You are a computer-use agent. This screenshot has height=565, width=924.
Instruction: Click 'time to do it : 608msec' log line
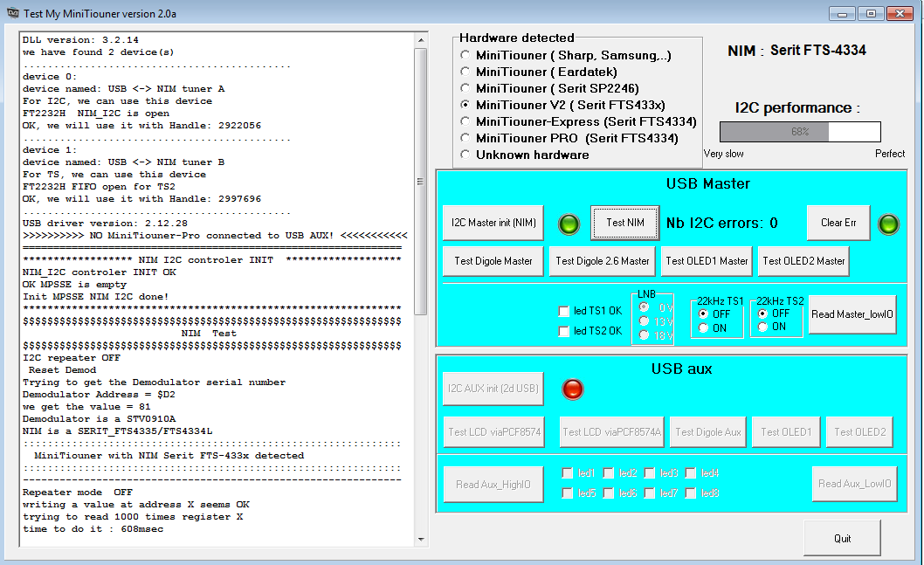[x=93, y=529]
